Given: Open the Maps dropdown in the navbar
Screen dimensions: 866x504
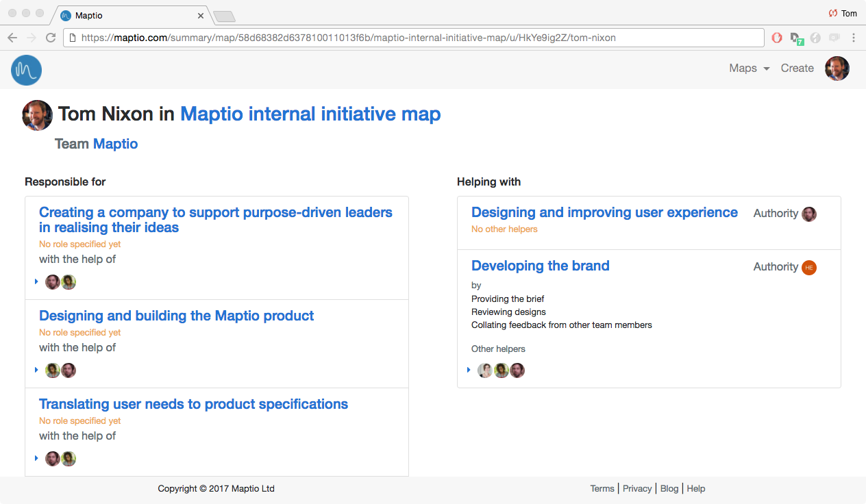Looking at the screenshot, I should tap(748, 68).
